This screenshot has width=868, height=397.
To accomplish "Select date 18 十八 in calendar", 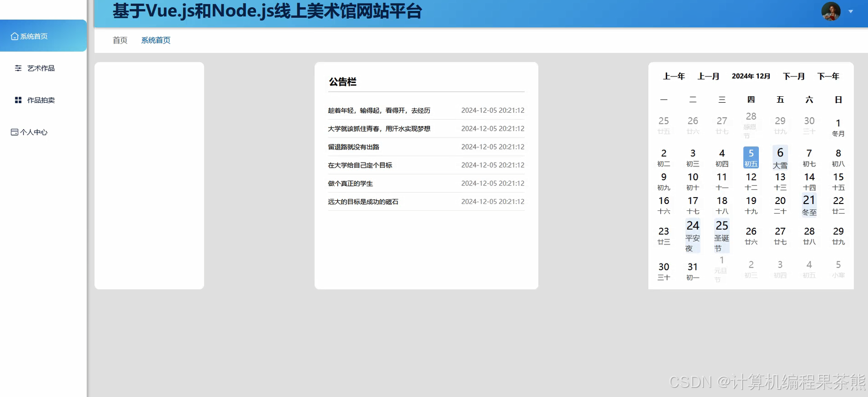I will [x=722, y=205].
